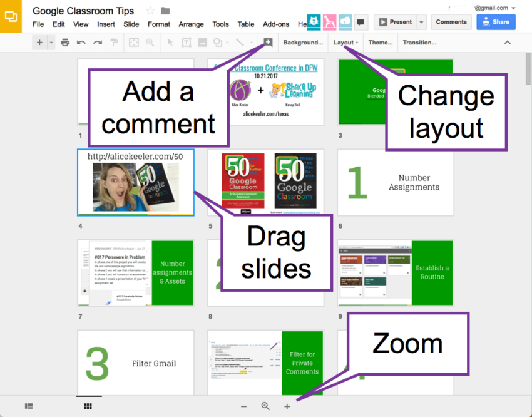This screenshot has height=417, width=532.
Task: Switch to grid view at the bottom
Action: tap(88, 406)
